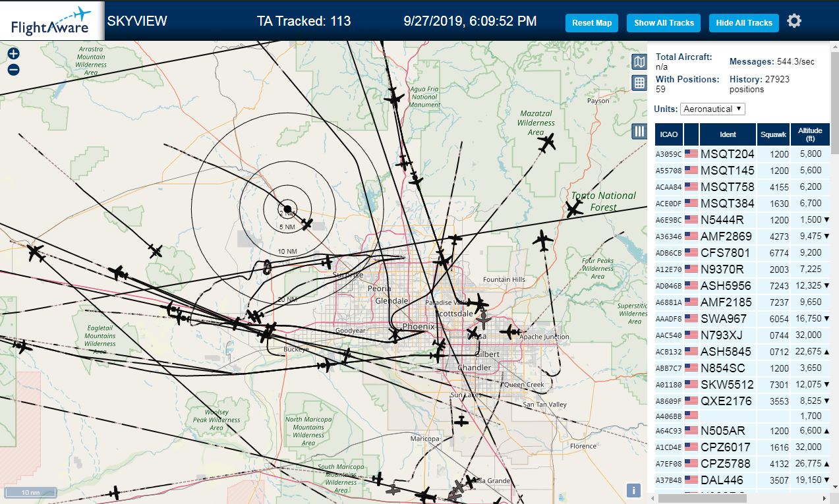Click the 10 nm map scale bar
Screen dimensions: 839x504
pos(30,492)
